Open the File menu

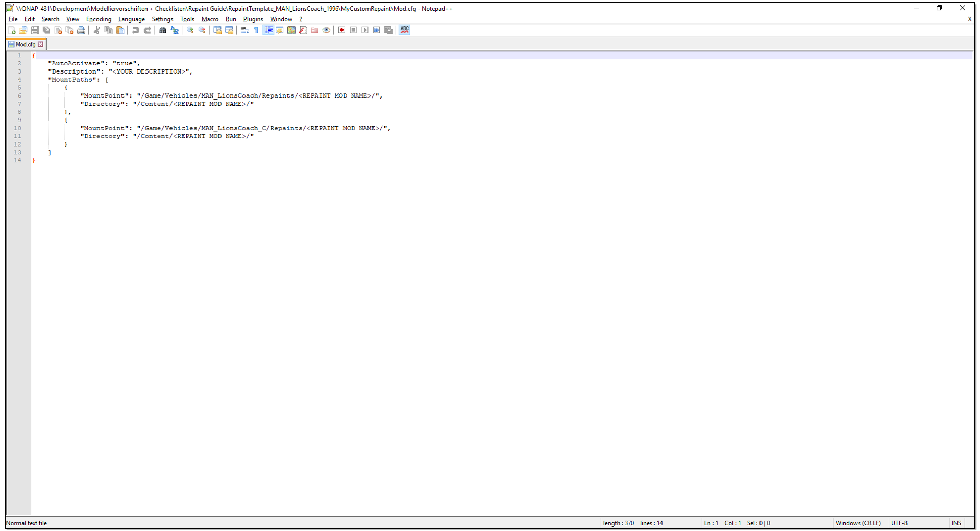tap(13, 19)
